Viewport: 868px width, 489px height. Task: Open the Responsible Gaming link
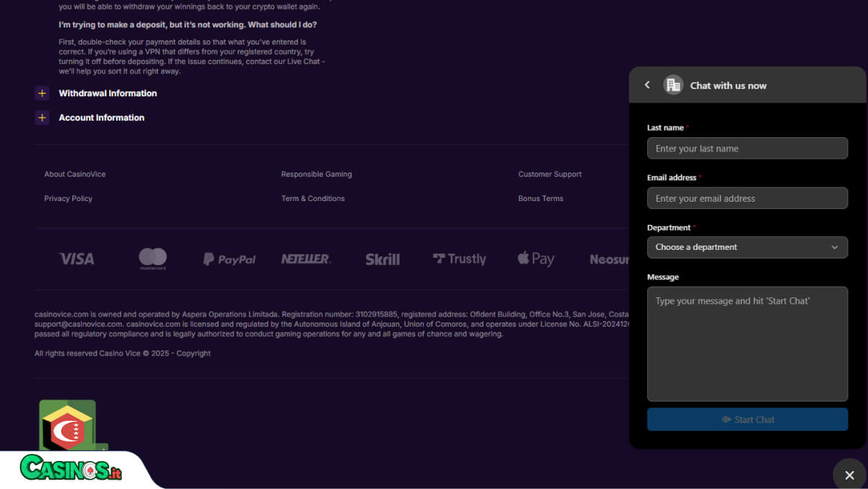pyautogui.click(x=316, y=174)
